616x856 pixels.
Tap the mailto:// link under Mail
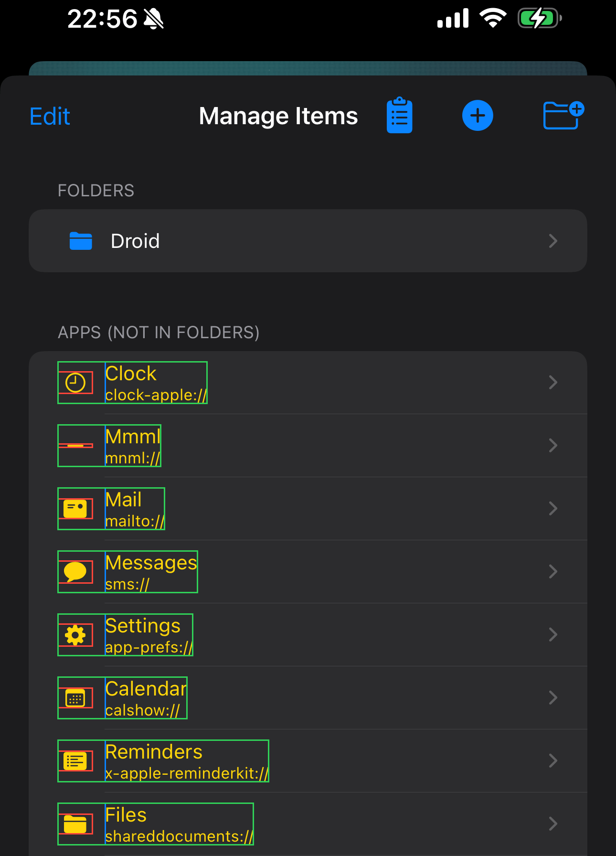pos(134,521)
